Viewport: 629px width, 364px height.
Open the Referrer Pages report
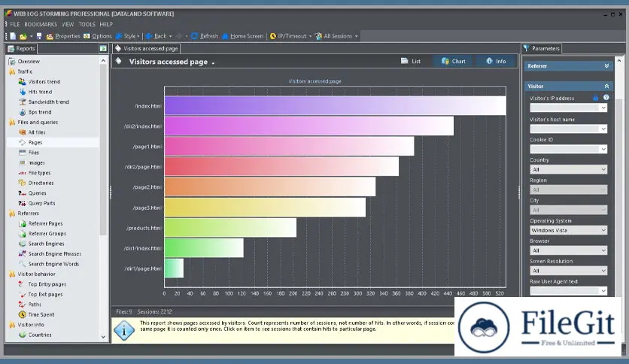pyautogui.click(x=45, y=223)
